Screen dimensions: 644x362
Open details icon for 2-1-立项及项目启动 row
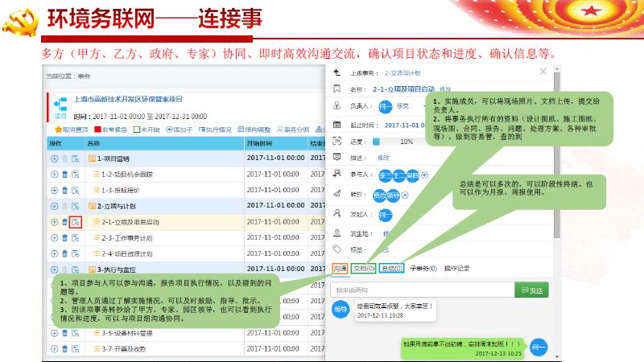(x=75, y=222)
